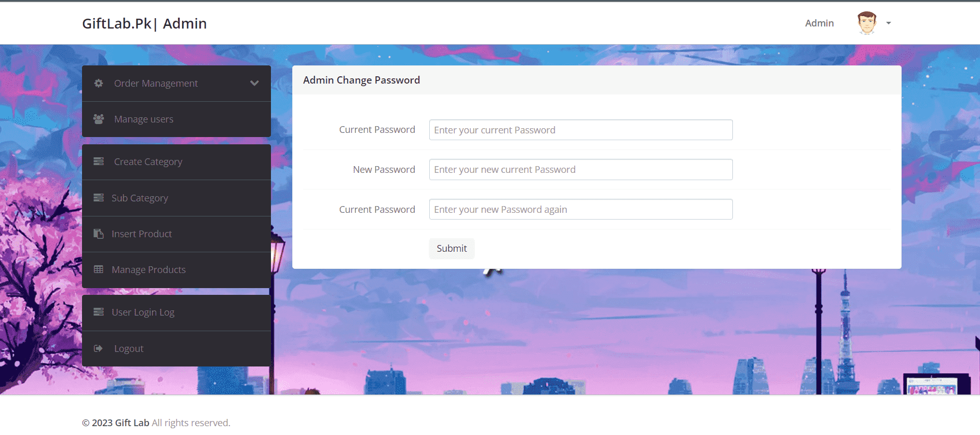Open the admin profile dropdown caret
The height and width of the screenshot is (435, 980).
889,23
